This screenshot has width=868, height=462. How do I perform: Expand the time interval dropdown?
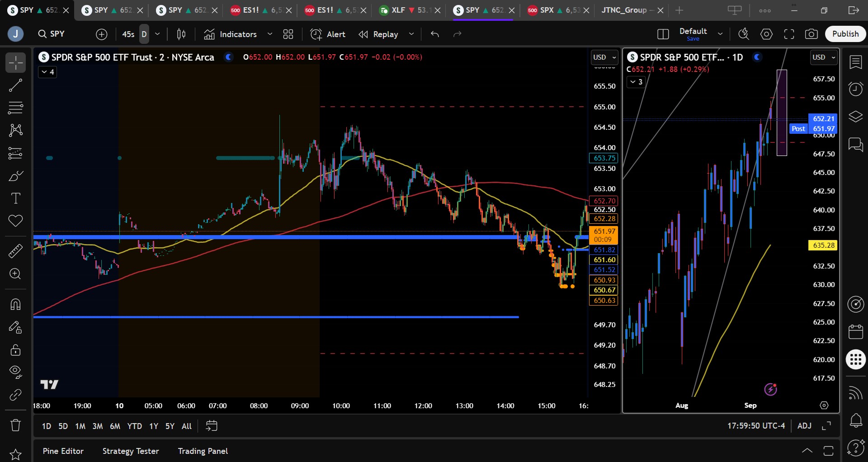(x=157, y=34)
